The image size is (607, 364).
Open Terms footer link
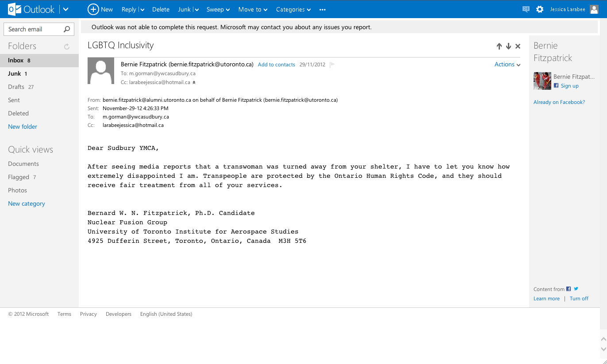click(64, 314)
